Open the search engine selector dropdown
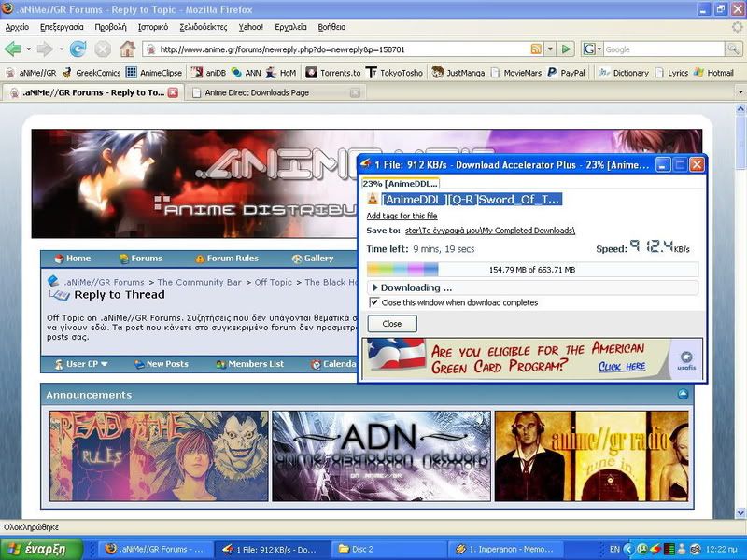The height and width of the screenshot is (560, 747). (594, 49)
